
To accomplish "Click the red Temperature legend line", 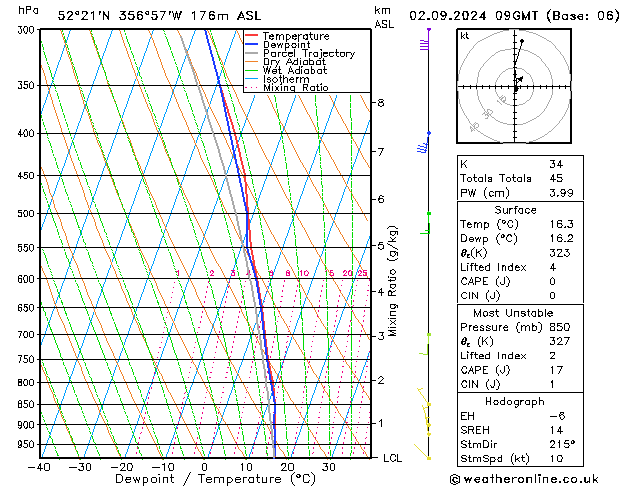I will (x=251, y=35).
